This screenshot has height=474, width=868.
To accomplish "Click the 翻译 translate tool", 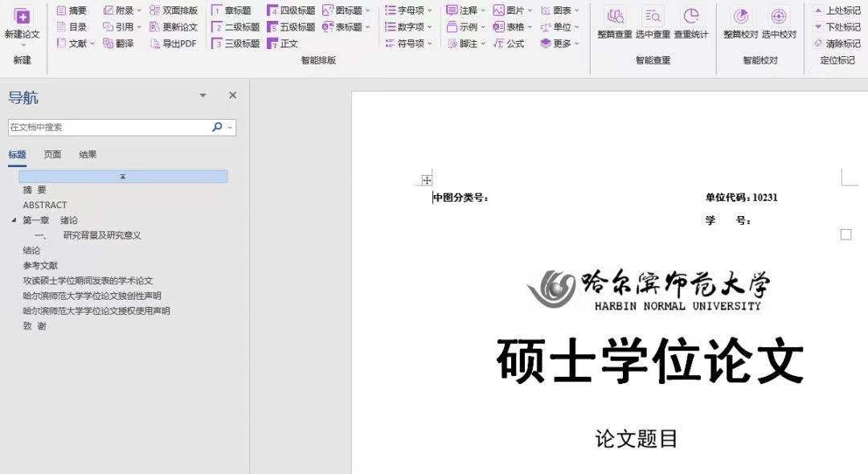I will pyautogui.click(x=118, y=43).
